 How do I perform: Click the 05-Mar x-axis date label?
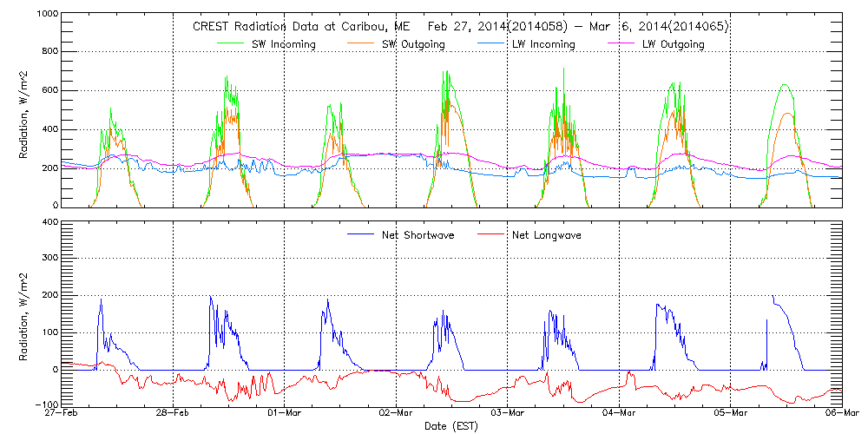731,413
